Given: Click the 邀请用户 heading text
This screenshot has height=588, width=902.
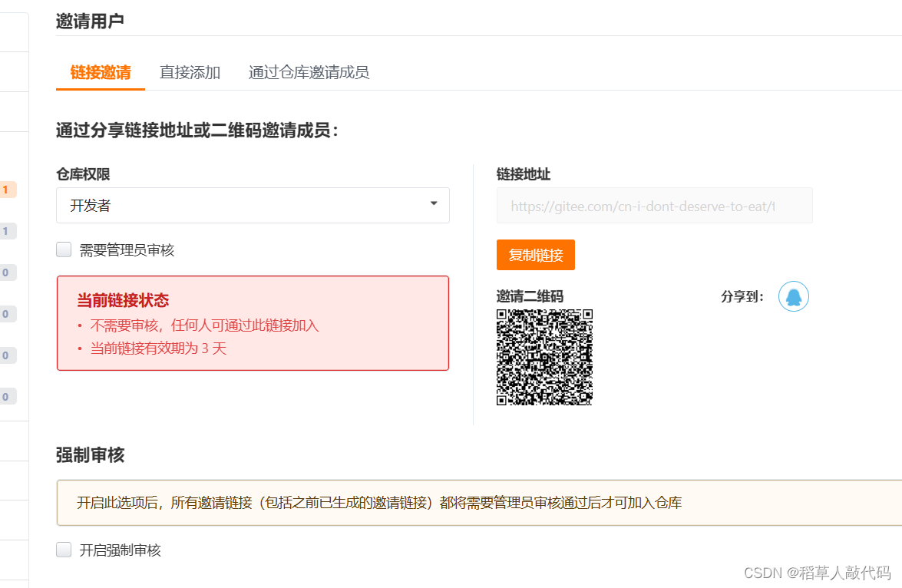Looking at the screenshot, I should 90,21.
